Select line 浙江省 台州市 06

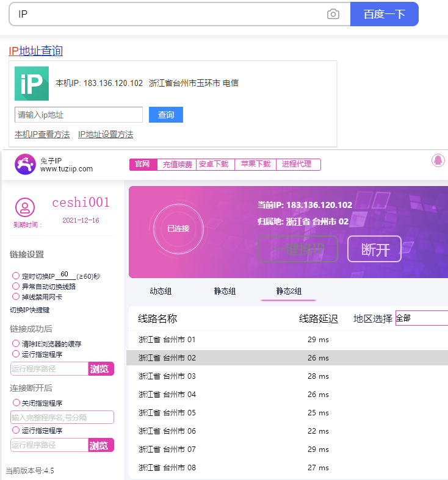coord(287,431)
